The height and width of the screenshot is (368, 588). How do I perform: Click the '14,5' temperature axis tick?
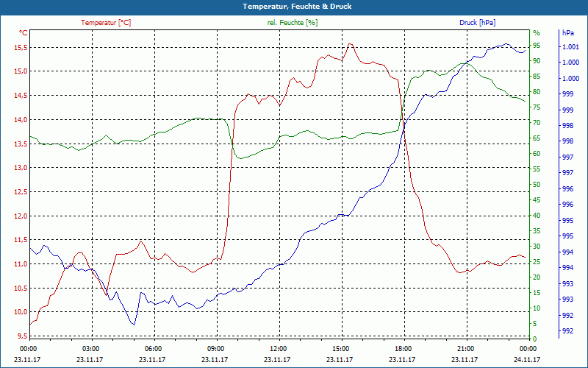pos(21,96)
